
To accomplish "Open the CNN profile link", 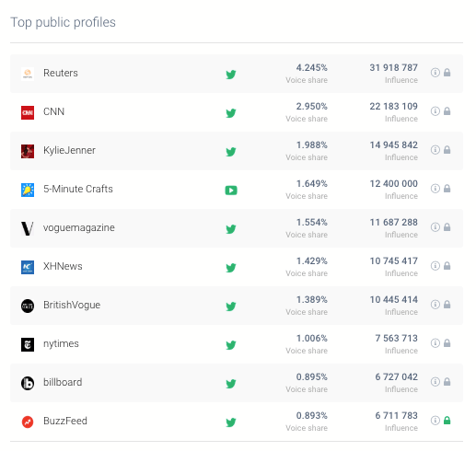I will pyautogui.click(x=53, y=111).
